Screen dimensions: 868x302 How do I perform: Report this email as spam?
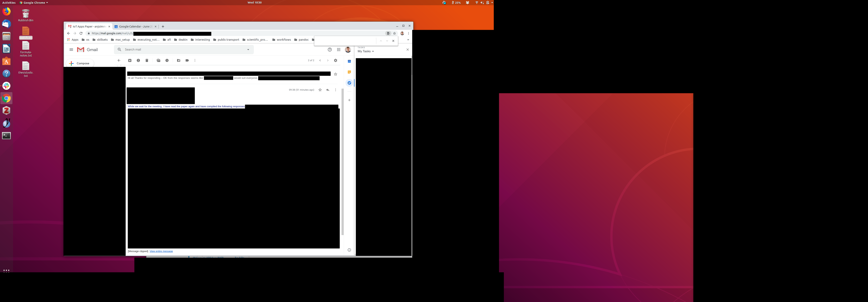point(138,61)
